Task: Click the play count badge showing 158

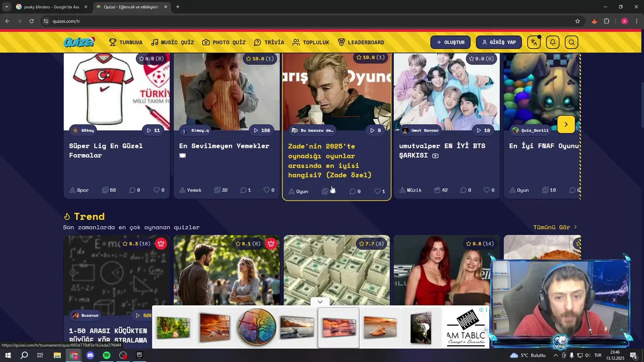Action: [x=262, y=130]
